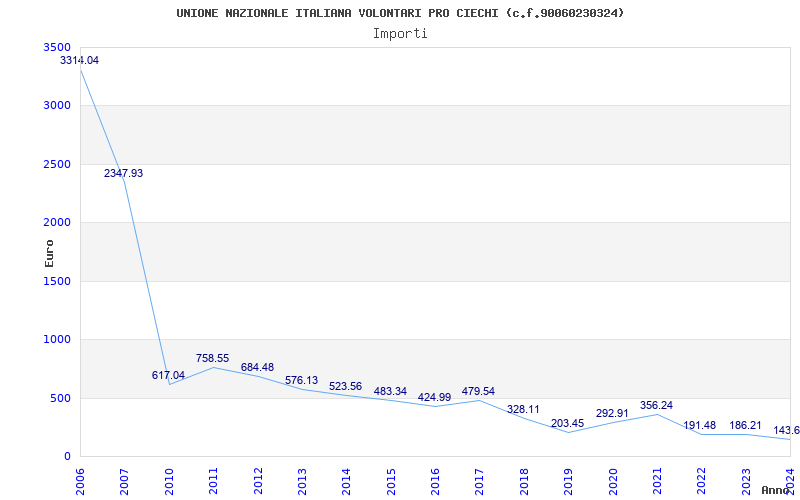The width and height of the screenshot is (800, 500).
Task: Select the 758.55 peak label for 2011
Action: (212, 359)
